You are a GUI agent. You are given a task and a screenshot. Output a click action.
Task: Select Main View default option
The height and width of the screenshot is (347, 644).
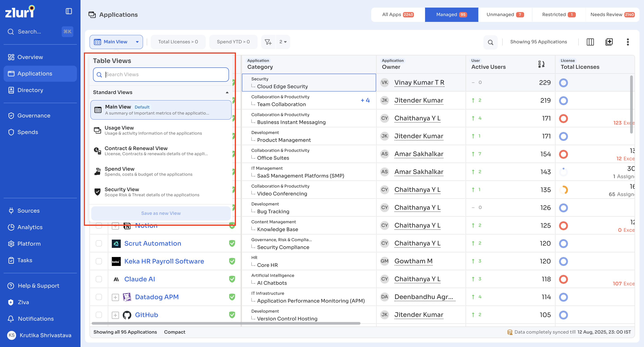pyautogui.click(x=161, y=110)
